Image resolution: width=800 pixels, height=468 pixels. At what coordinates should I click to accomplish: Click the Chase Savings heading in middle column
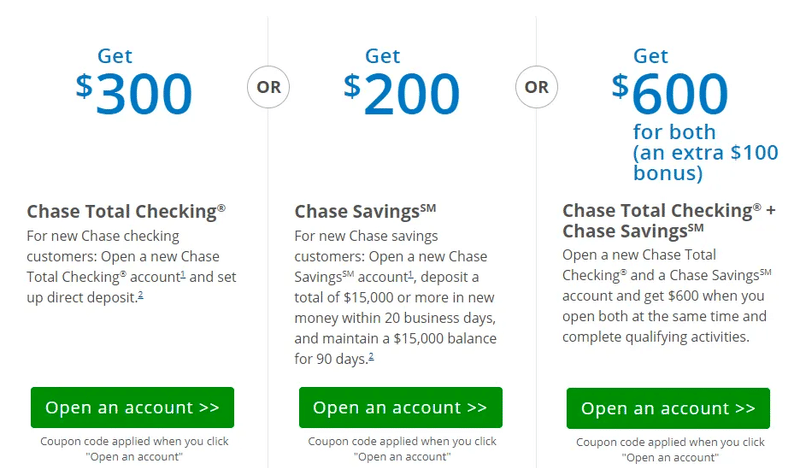(x=365, y=211)
